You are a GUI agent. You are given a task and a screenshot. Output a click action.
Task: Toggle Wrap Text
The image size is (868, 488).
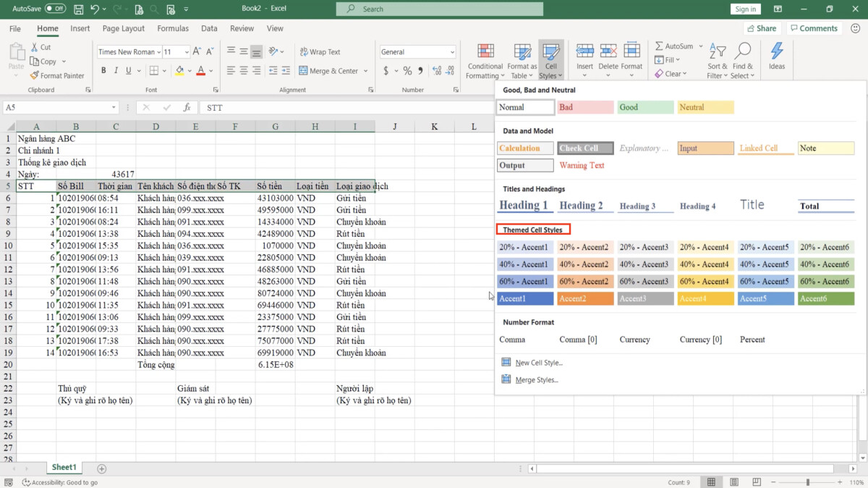tap(320, 52)
